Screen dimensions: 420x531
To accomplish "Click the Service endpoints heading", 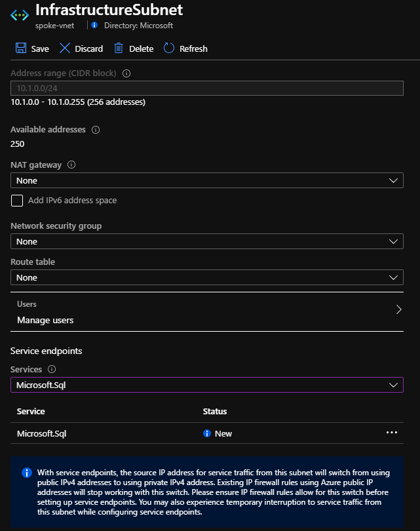I will tap(46, 351).
